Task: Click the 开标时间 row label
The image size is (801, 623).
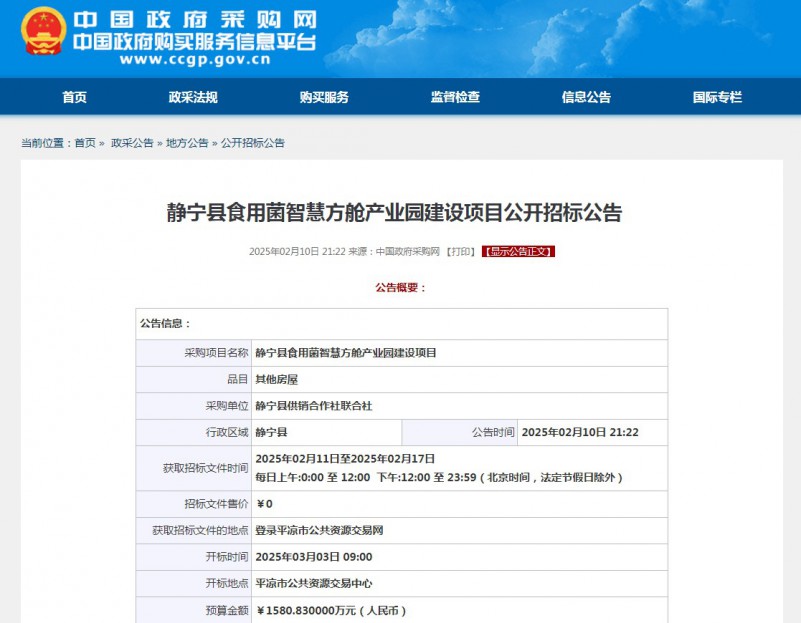Action: coord(227,557)
